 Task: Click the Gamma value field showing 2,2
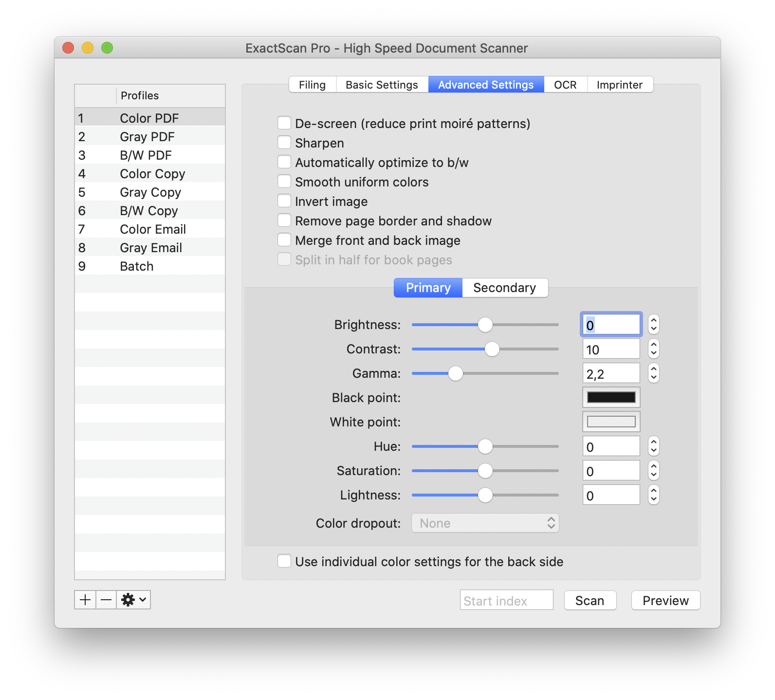click(611, 373)
